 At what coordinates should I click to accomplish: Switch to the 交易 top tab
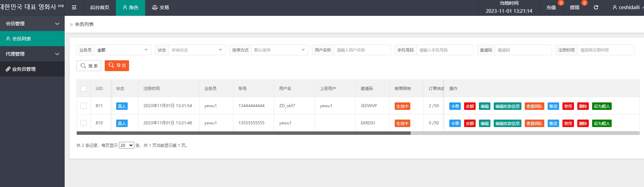[160, 7]
